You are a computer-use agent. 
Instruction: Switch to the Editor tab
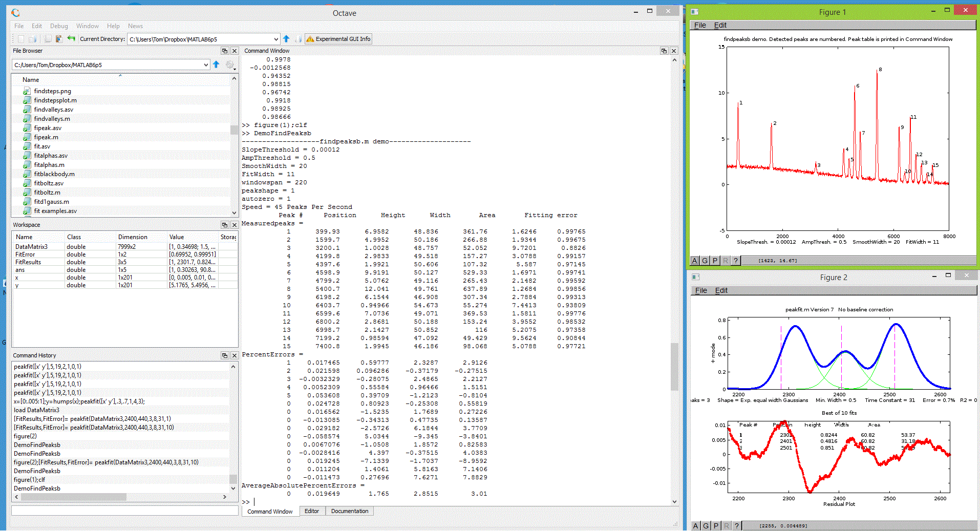click(x=311, y=511)
